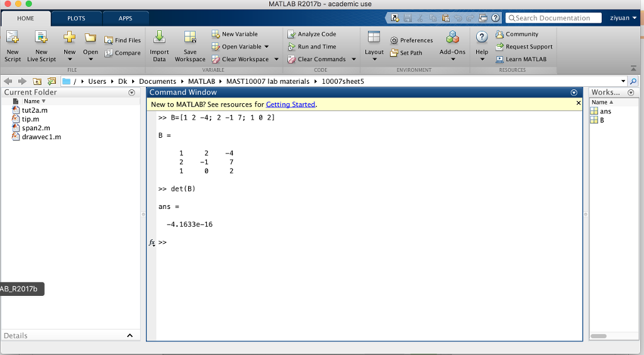
Task: Go up one folder level
Action: coord(37,81)
